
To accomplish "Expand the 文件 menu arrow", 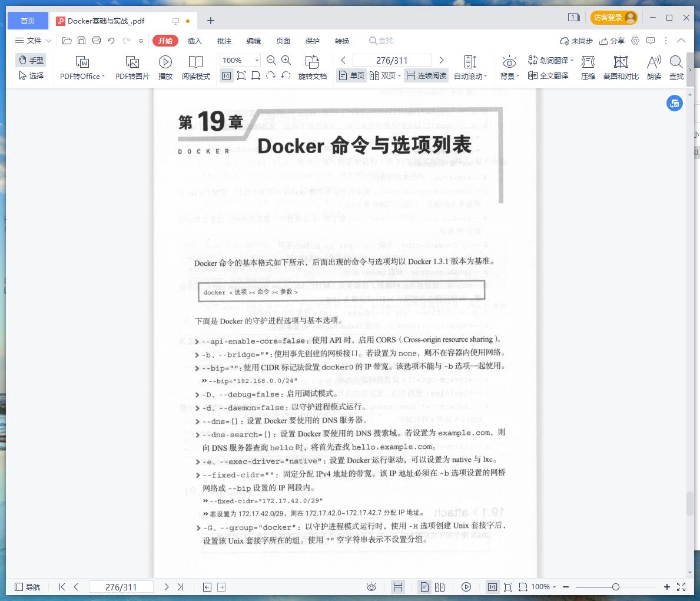I will [x=49, y=41].
